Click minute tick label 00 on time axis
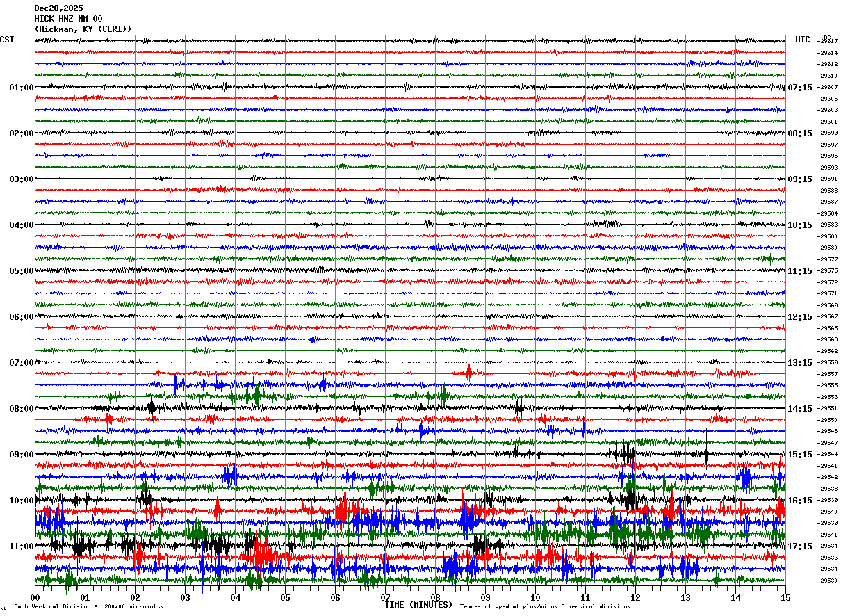The height and width of the screenshot is (616, 841). coord(35,597)
